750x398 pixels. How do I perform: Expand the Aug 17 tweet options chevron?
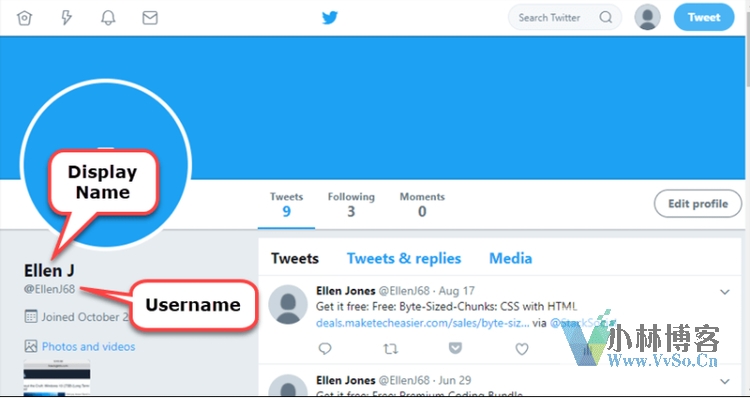(x=725, y=292)
